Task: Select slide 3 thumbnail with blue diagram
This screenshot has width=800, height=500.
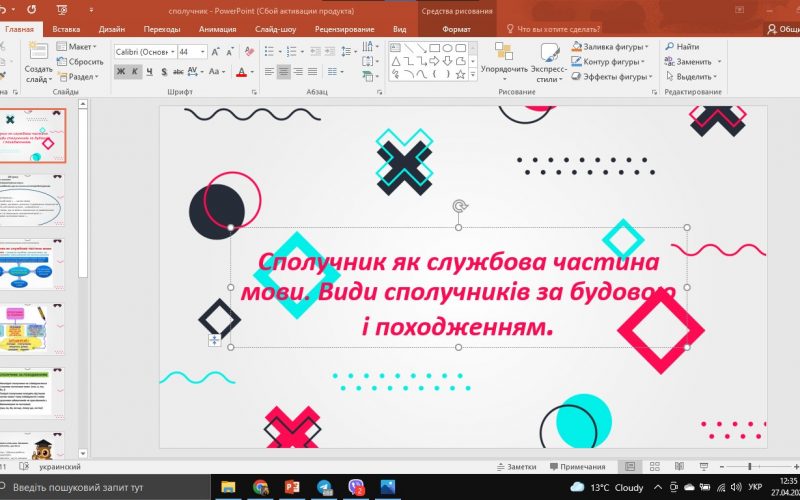Action: pyautogui.click(x=33, y=264)
